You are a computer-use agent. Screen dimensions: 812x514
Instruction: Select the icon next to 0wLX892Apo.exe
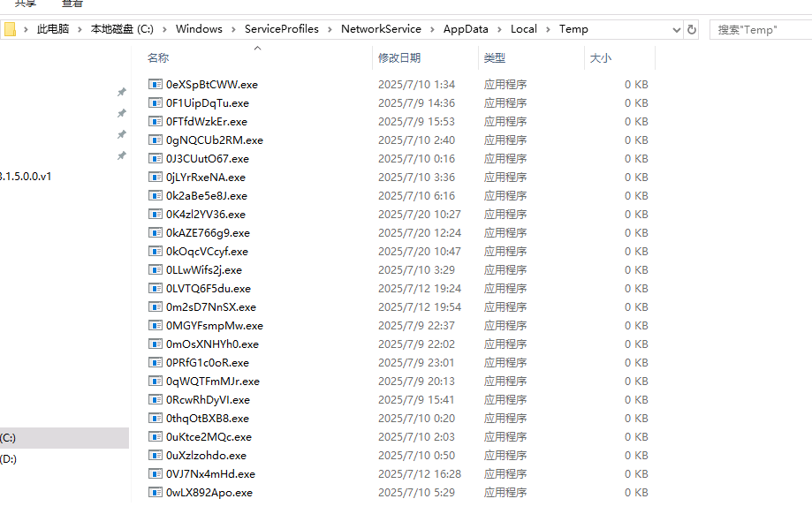pyautogui.click(x=156, y=493)
